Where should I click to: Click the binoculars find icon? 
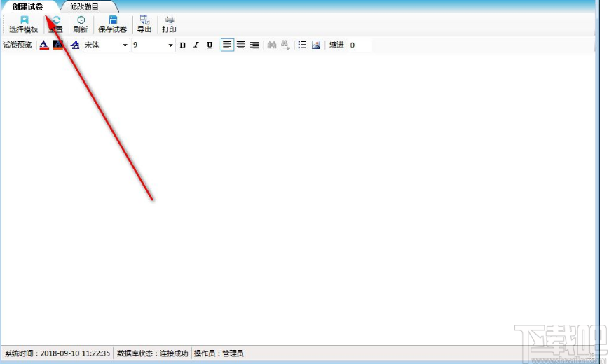click(272, 45)
